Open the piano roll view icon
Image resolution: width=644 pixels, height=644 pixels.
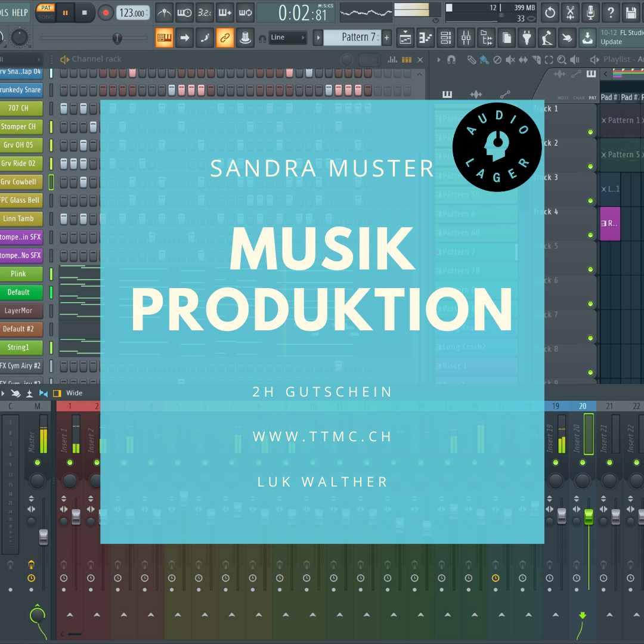tap(426, 38)
